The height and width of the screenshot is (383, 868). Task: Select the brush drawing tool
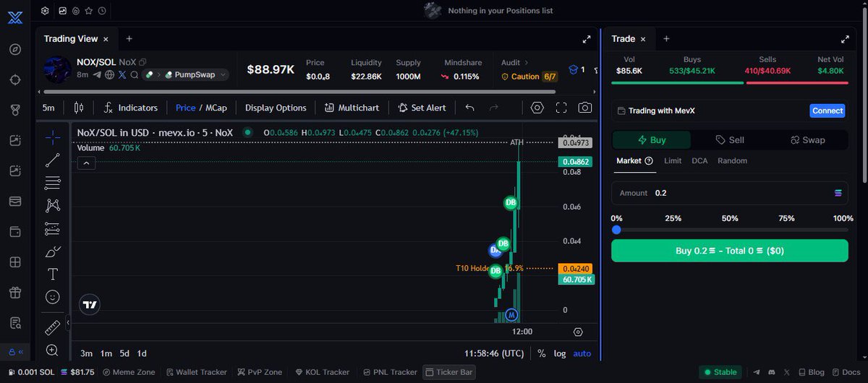tap(52, 251)
